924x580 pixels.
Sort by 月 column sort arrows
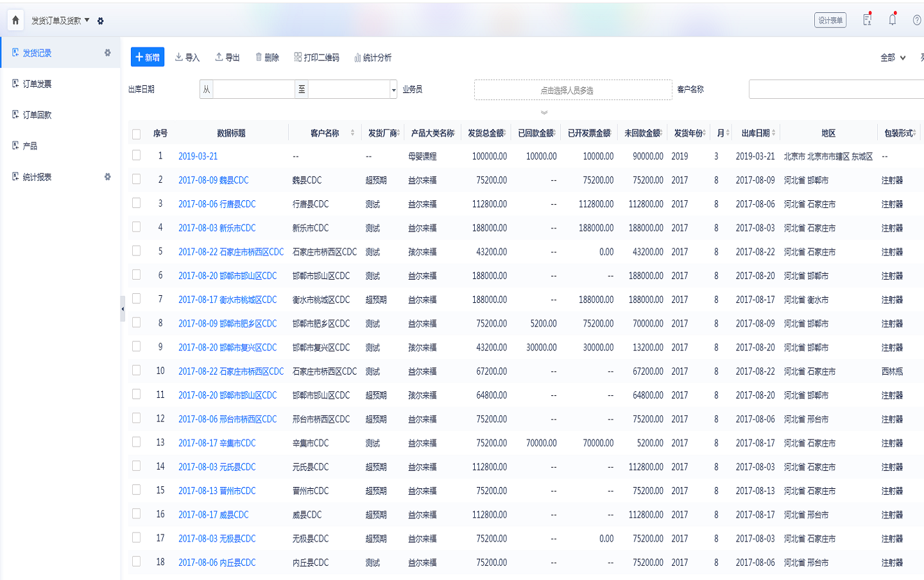(x=728, y=133)
